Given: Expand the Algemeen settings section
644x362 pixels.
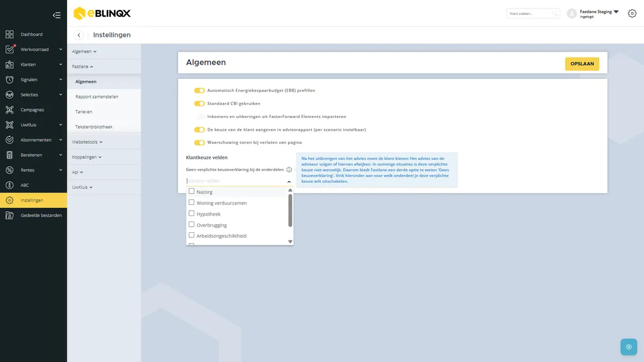Looking at the screenshot, I should click(84, 51).
